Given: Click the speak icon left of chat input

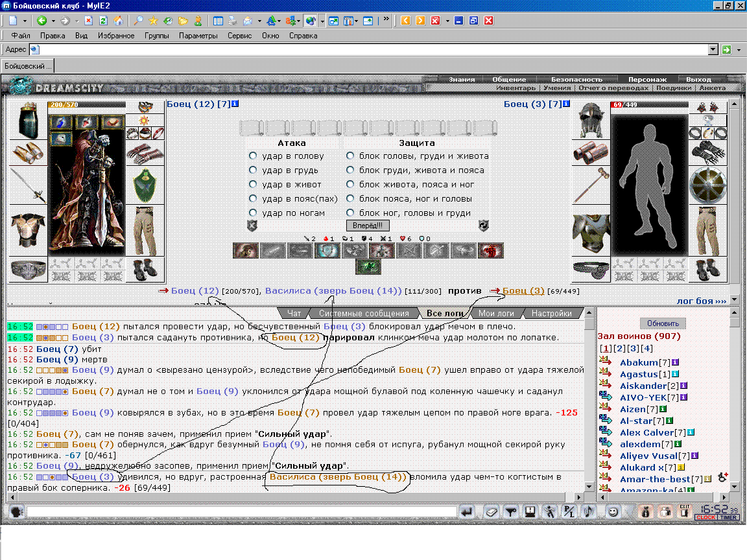Looking at the screenshot, I should [x=17, y=512].
